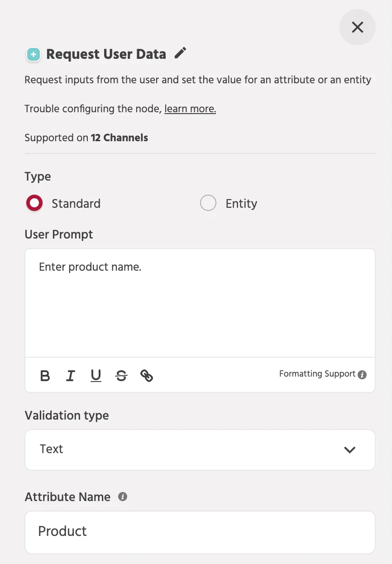The image size is (392, 564).
Task: Click the pencil icon to rename the node
Action: point(180,53)
